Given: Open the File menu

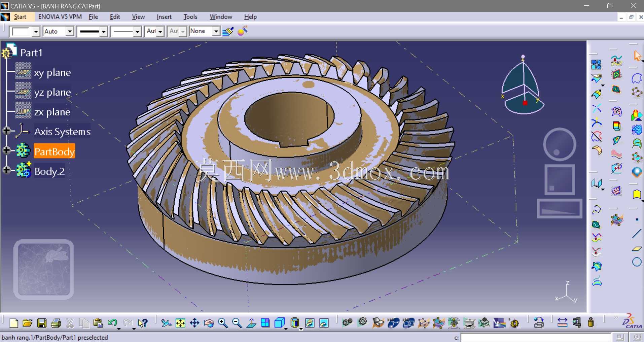Looking at the screenshot, I should point(93,17).
